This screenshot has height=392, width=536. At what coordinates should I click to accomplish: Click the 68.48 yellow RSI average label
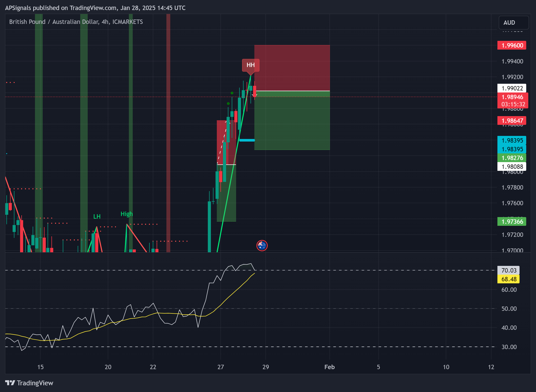pos(508,279)
